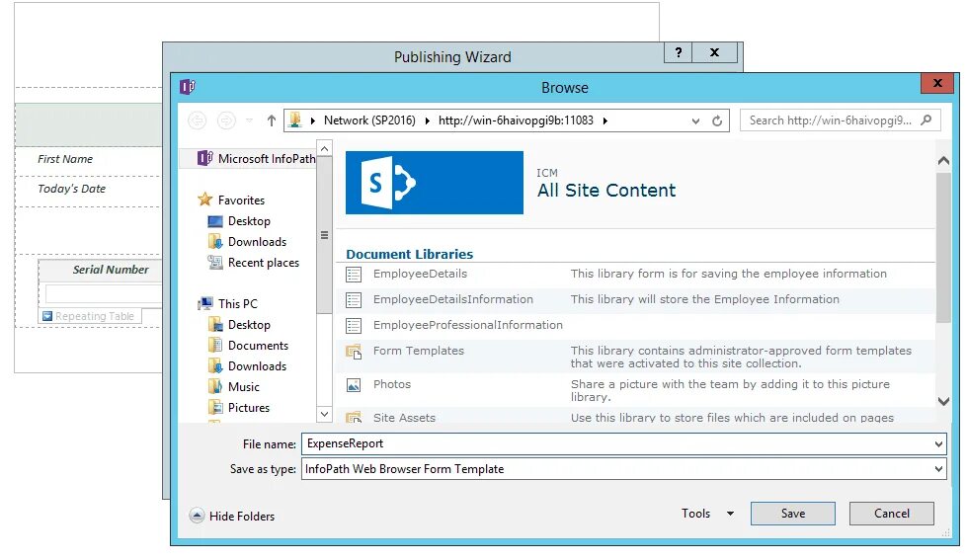Click the EmployeeProfessionalInformation library icon
This screenshot has width=967, height=560.
pyautogui.click(x=354, y=326)
